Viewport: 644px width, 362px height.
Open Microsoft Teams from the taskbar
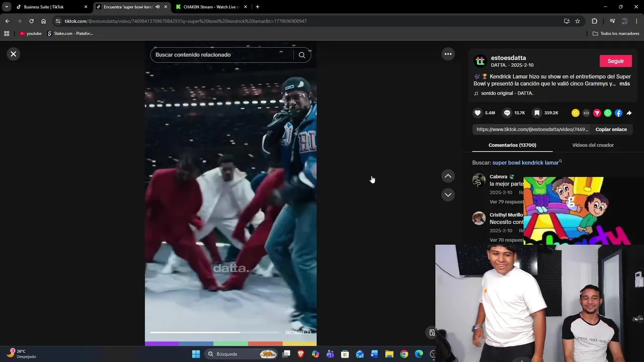coord(330,354)
